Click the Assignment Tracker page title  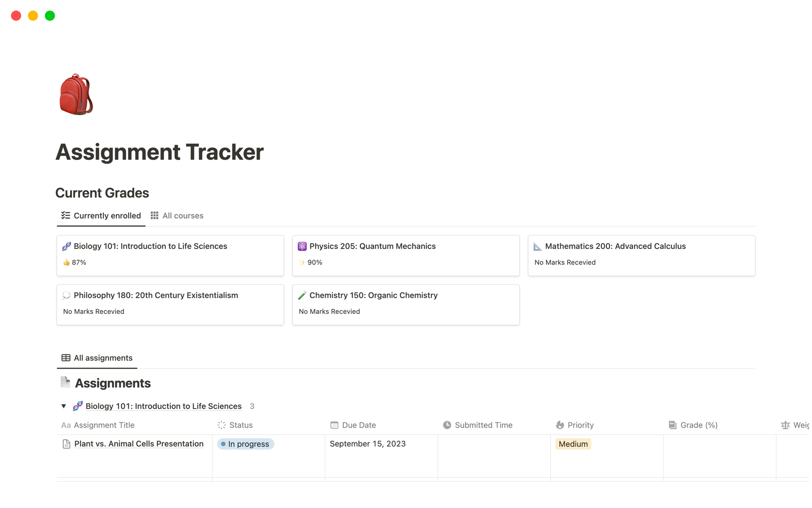point(159,152)
